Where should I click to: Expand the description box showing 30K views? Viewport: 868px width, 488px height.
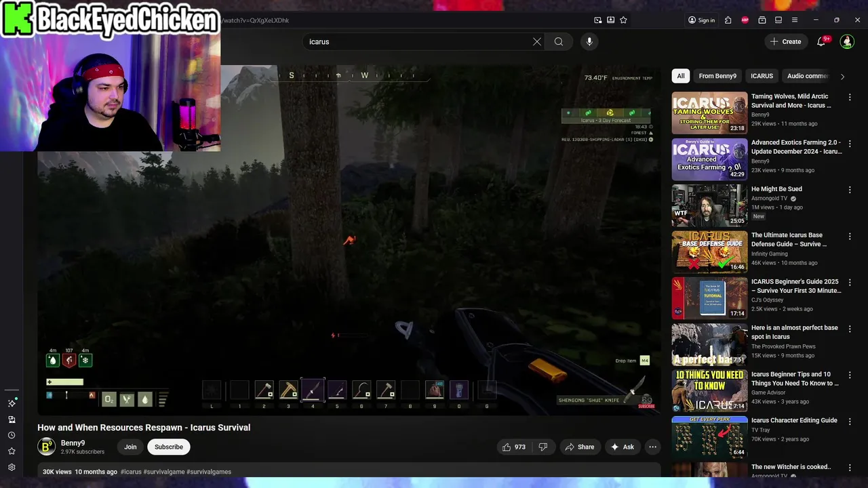(349, 472)
